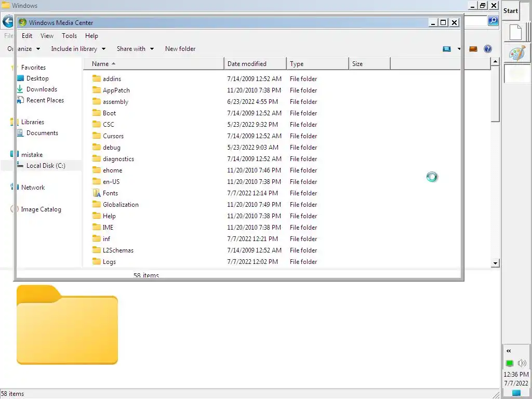Select the Globalization folder name

point(121,204)
